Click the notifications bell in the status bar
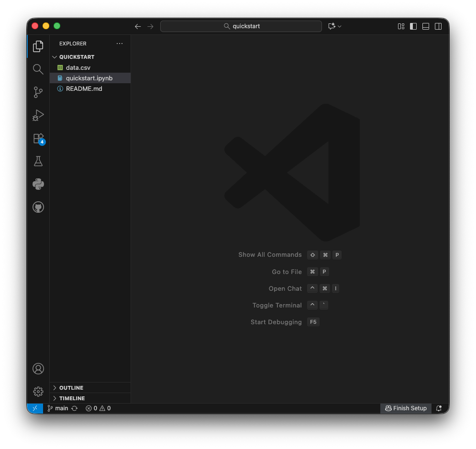This screenshot has width=476, height=449. tap(439, 408)
